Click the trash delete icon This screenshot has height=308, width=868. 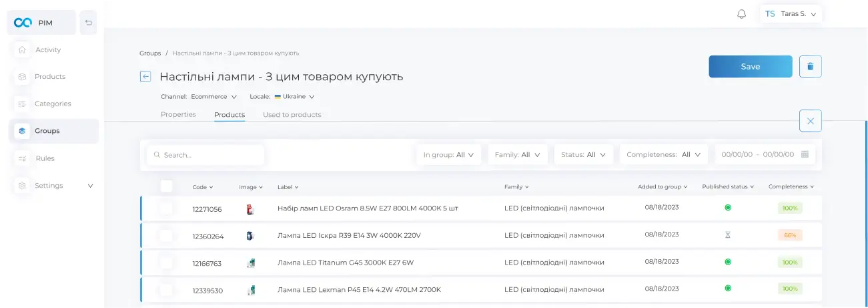pos(810,67)
